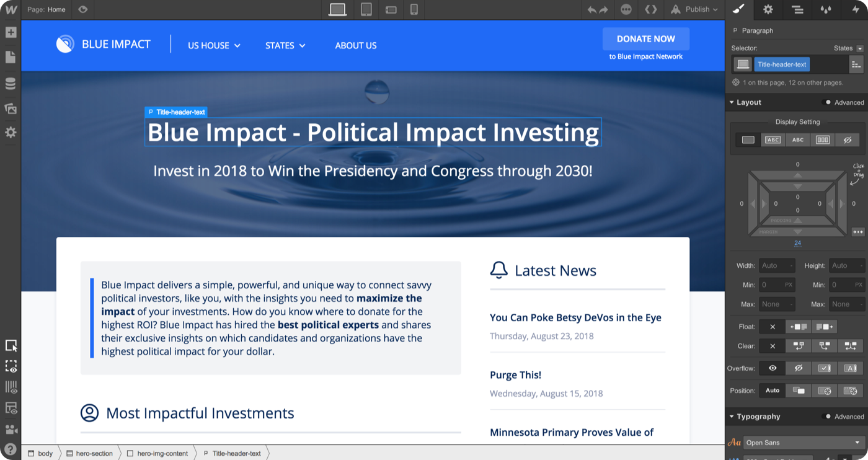The image size is (868, 460).
Task: Switch to desktop breakpoint view
Action: click(338, 9)
